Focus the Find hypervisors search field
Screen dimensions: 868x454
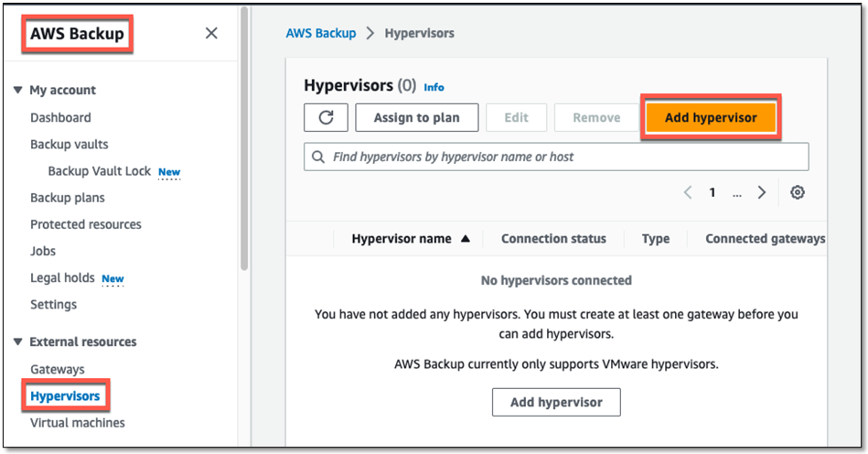(x=556, y=157)
